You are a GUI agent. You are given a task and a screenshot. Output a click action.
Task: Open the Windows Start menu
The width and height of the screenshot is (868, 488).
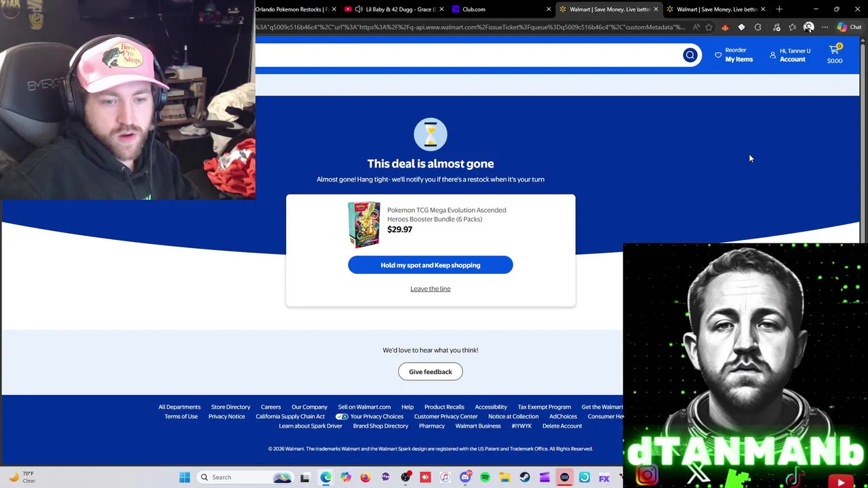(x=184, y=477)
